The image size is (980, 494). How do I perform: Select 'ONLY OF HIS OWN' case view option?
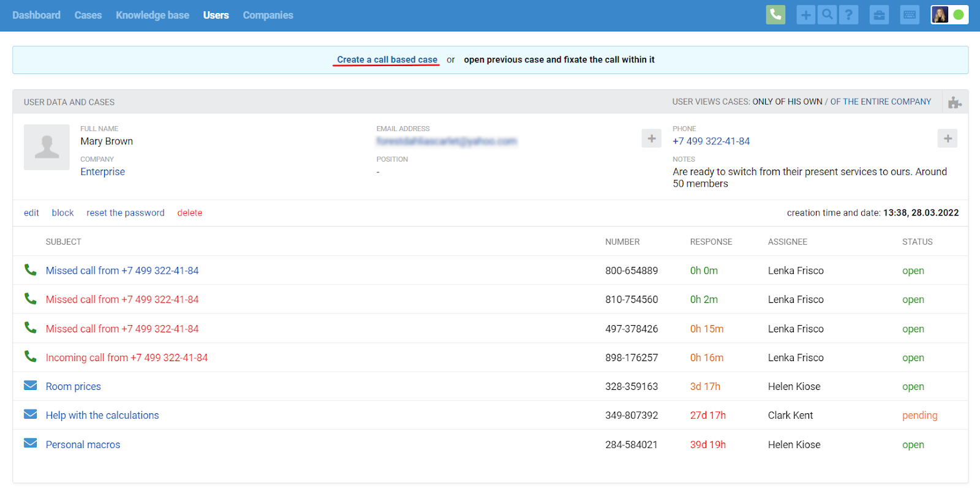tap(788, 102)
